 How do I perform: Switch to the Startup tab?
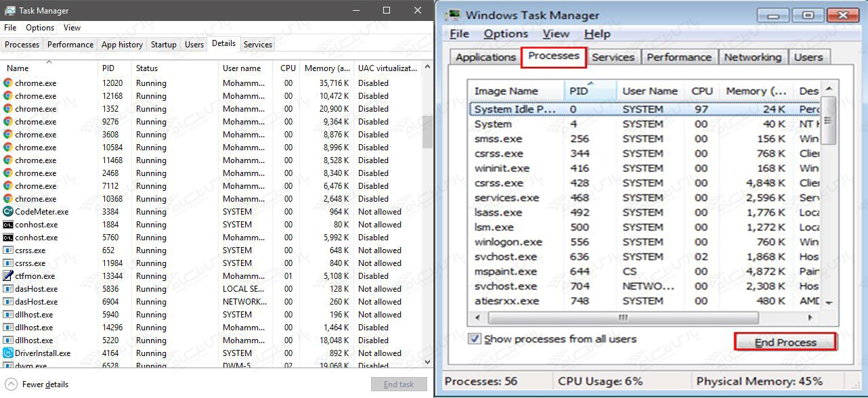tap(164, 45)
